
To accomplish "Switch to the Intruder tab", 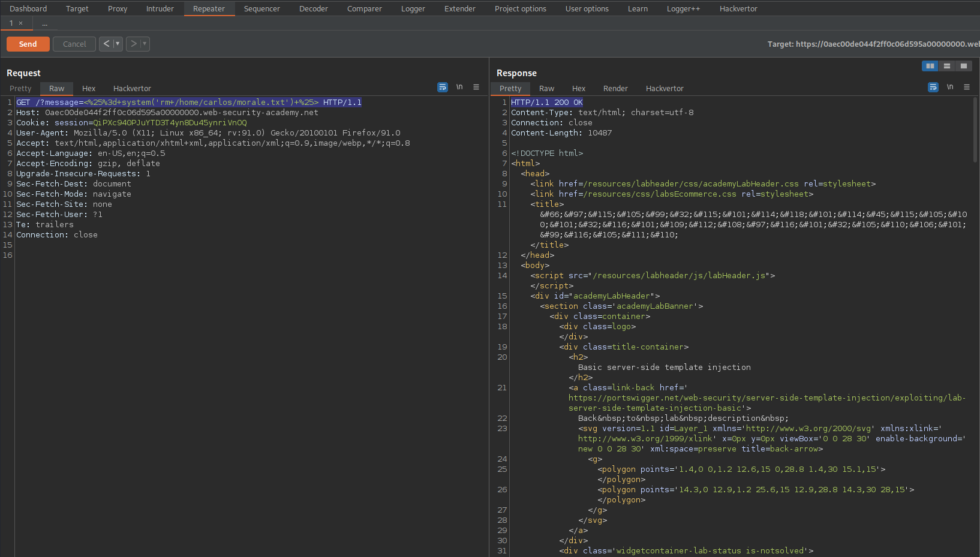I will click(x=160, y=8).
